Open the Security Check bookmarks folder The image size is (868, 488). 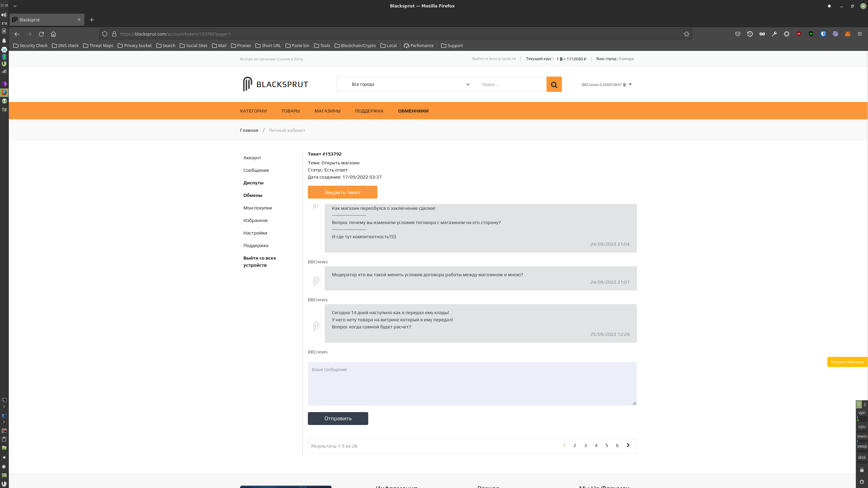pyautogui.click(x=30, y=45)
